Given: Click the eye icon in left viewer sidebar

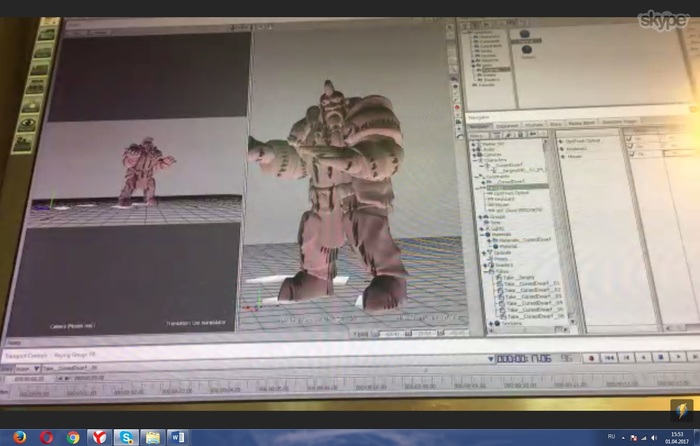Looking at the screenshot, I should 27,125.
